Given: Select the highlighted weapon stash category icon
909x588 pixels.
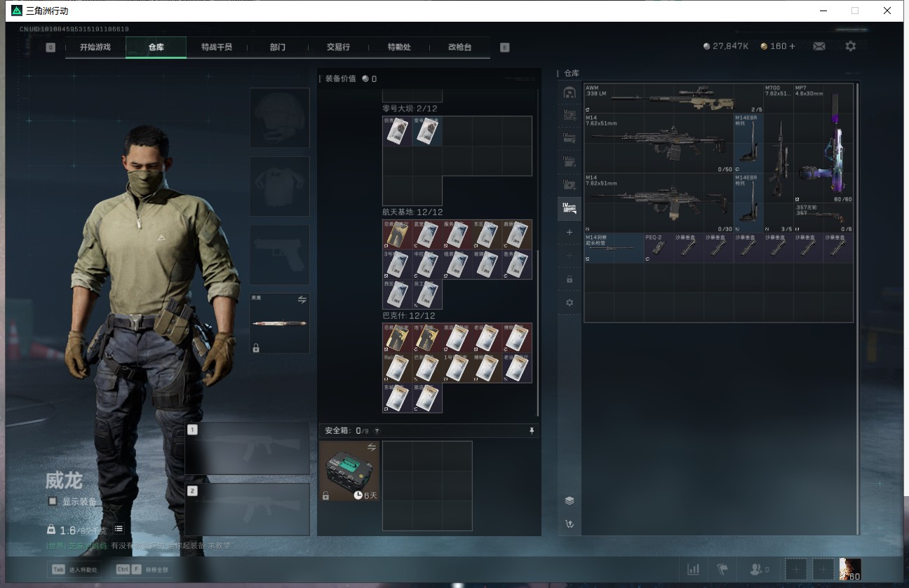Looking at the screenshot, I should tap(570, 207).
